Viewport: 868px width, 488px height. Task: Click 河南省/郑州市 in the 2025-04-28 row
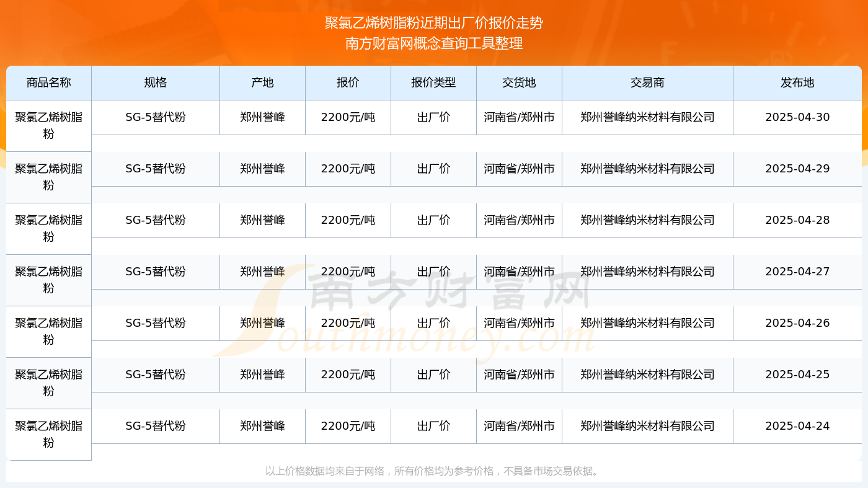pyautogui.click(x=519, y=220)
